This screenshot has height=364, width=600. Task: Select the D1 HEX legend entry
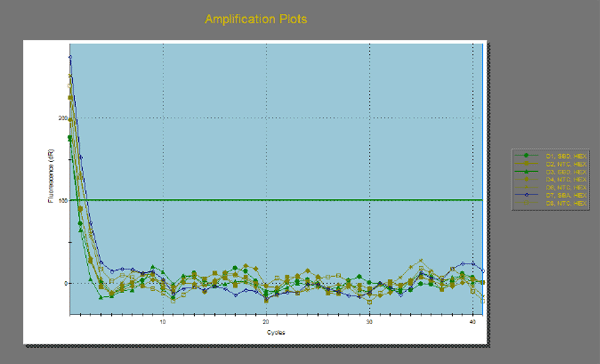click(551, 156)
